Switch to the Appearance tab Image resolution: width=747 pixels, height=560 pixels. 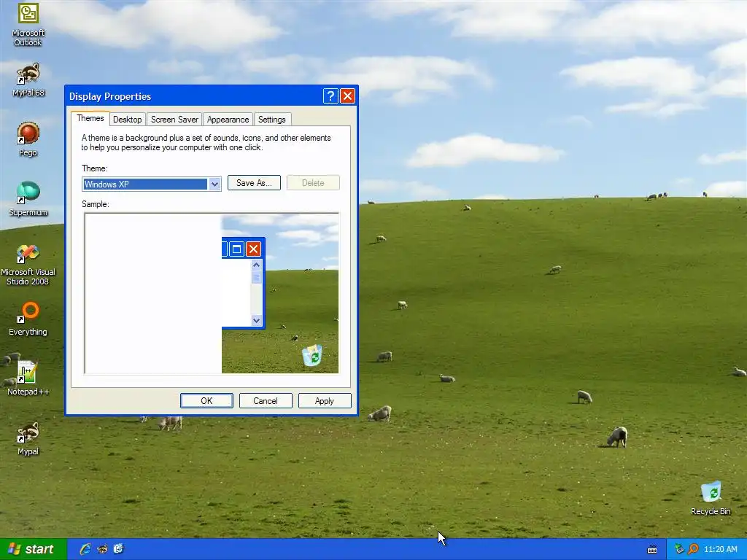click(228, 120)
